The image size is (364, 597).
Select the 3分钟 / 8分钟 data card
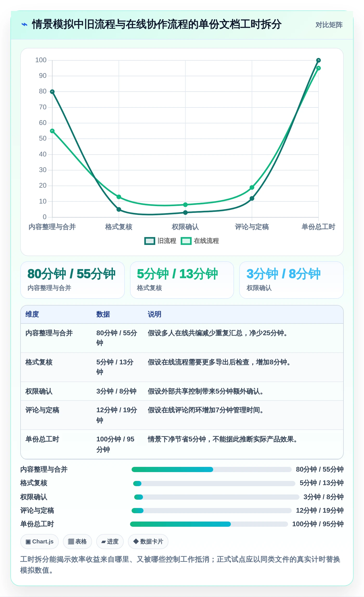[291, 280]
